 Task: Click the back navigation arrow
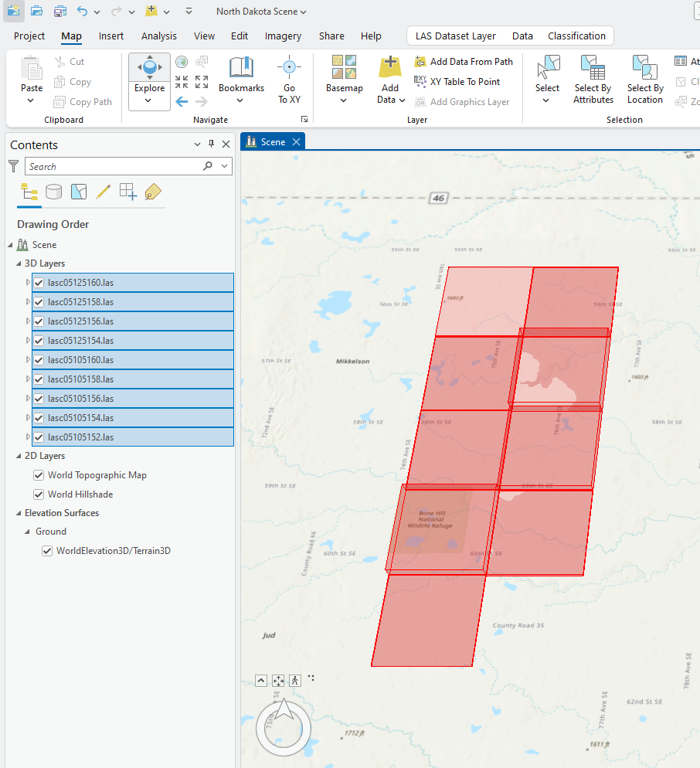click(181, 101)
